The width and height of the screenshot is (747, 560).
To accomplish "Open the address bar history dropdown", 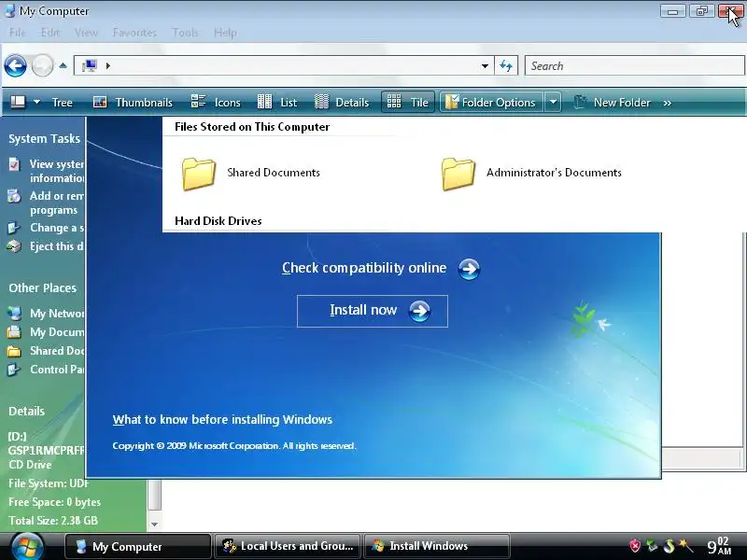I will tap(485, 65).
